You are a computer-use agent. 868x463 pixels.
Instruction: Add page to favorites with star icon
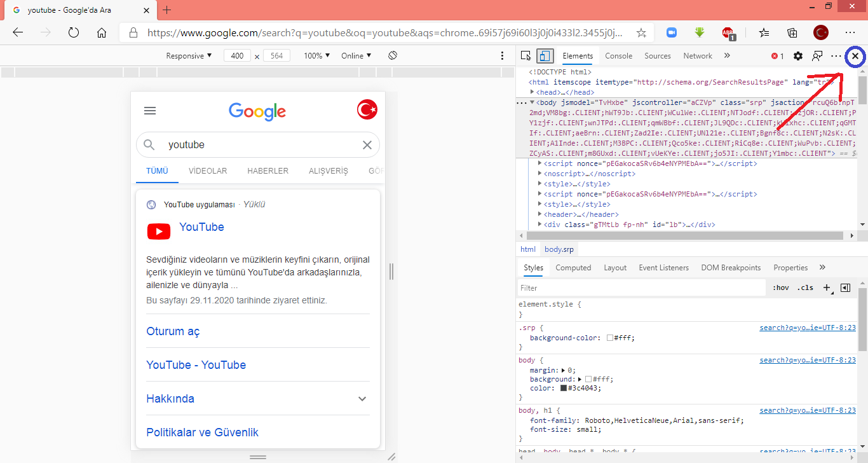pos(641,32)
